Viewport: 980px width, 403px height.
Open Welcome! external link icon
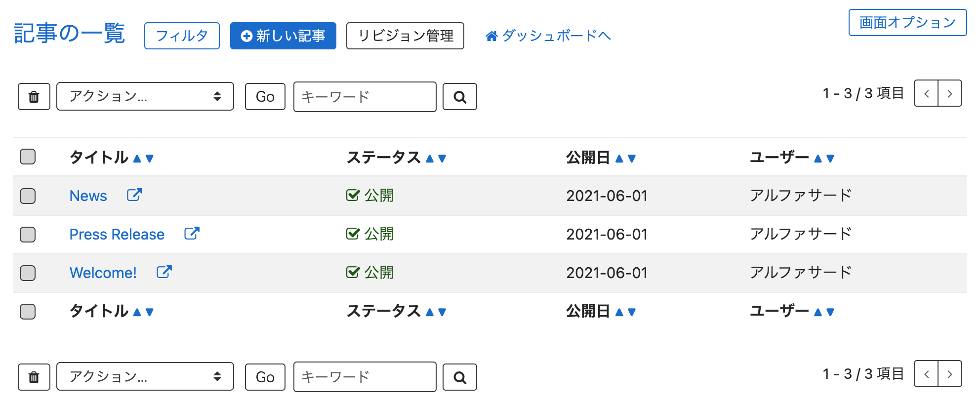pos(164,272)
